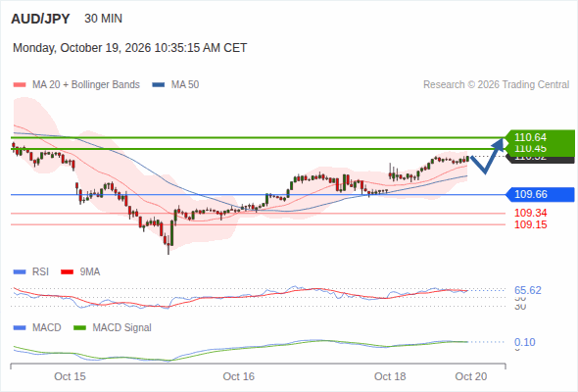Click the 110.64 green resistance price tag
Viewport: 578px width, 392px height.
click(x=540, y=137)
